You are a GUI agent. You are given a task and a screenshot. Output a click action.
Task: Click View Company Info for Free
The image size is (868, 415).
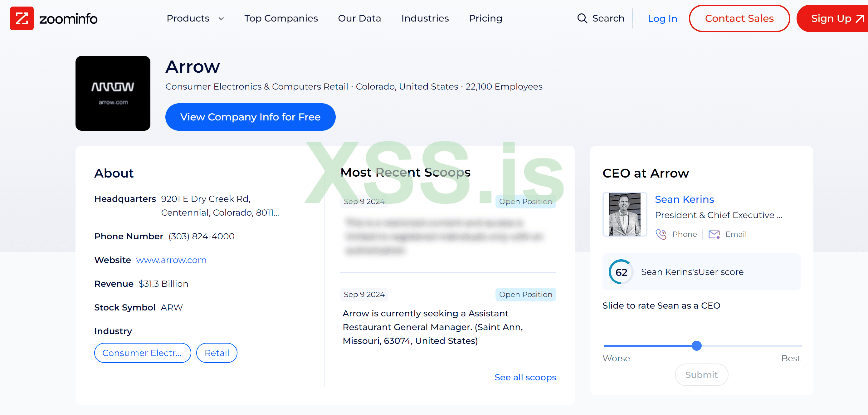coord(250,117)
